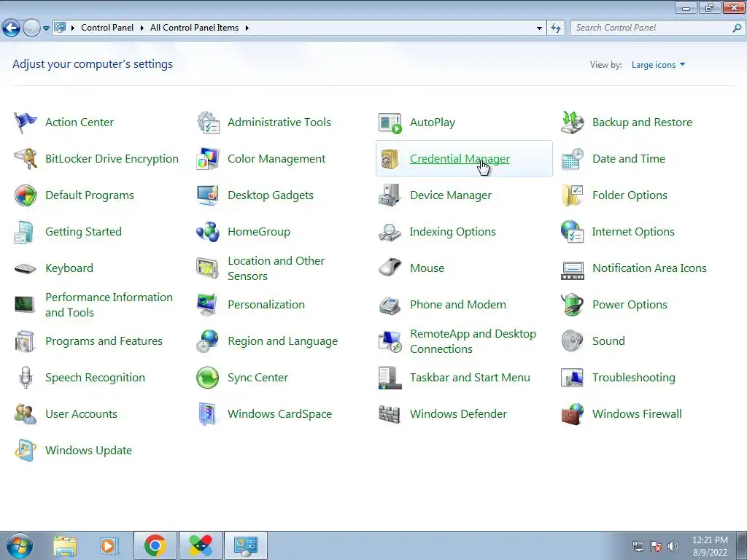Select the Control Panel breadcrumb
Viewport: 747px width, 560px height.
[x=107, y=28]
